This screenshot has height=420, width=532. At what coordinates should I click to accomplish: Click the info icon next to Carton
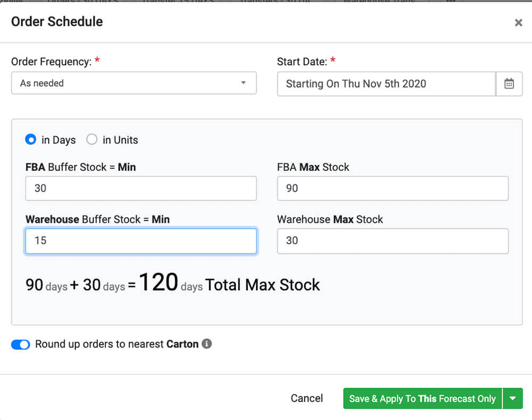click(x=207, y=344)
